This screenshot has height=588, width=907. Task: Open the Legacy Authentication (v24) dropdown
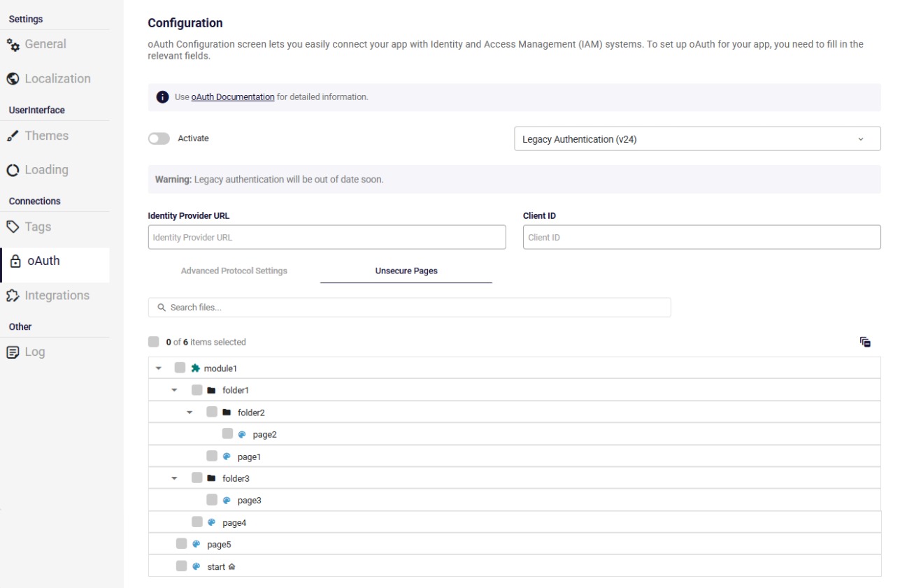click(697, 139)
